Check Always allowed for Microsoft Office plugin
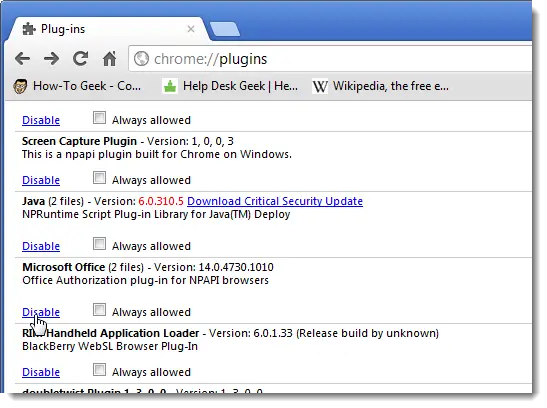 [99, 310]
